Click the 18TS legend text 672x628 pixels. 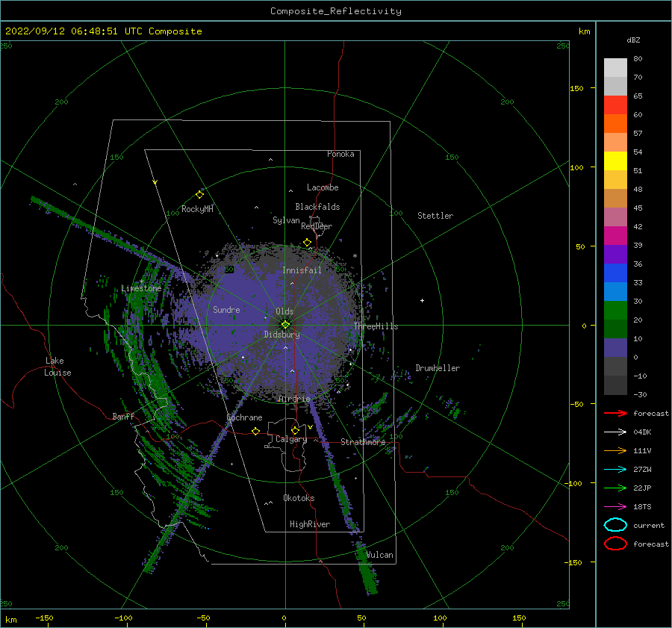(x=642, y=507)
